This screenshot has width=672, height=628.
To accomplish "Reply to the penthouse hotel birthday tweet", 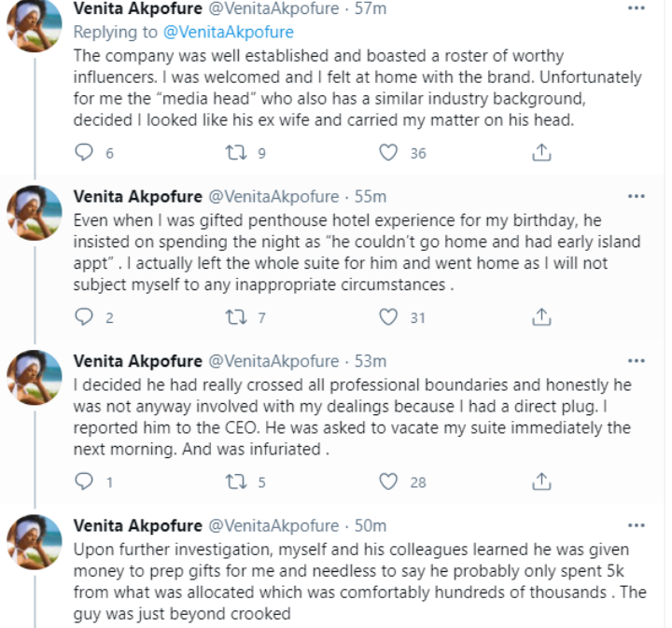I will pyautogui.click(x=85, y=317).
